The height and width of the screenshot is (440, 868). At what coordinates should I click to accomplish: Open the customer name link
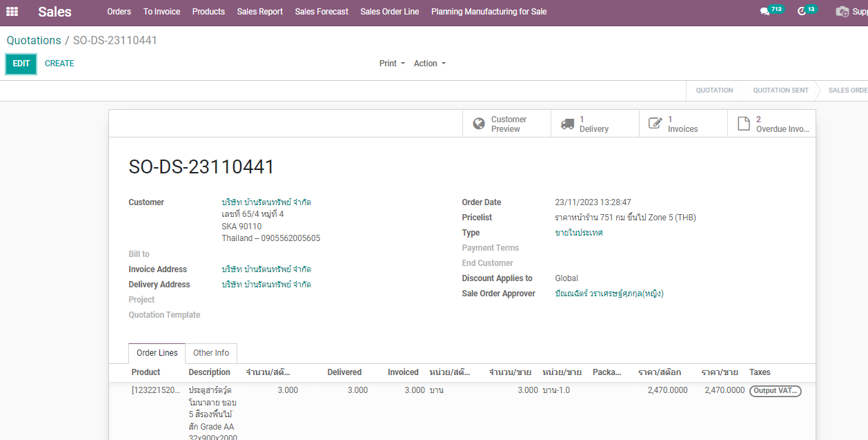[266, 202]
